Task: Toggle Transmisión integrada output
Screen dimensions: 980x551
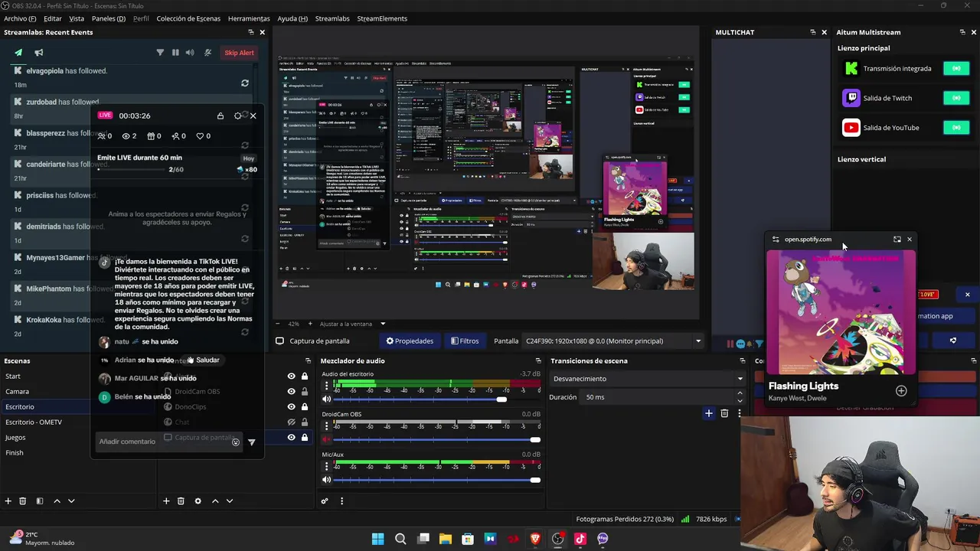Action: pos(956,68)
